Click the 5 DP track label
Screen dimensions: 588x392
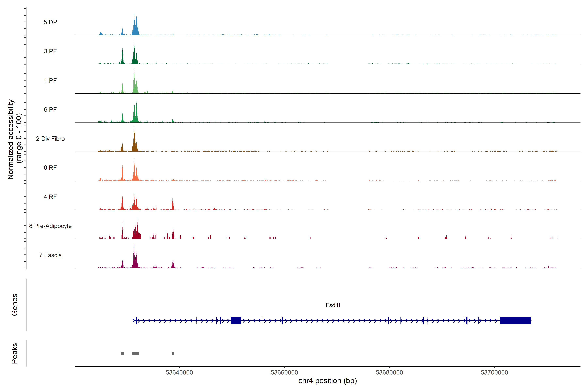click(50, 22)
